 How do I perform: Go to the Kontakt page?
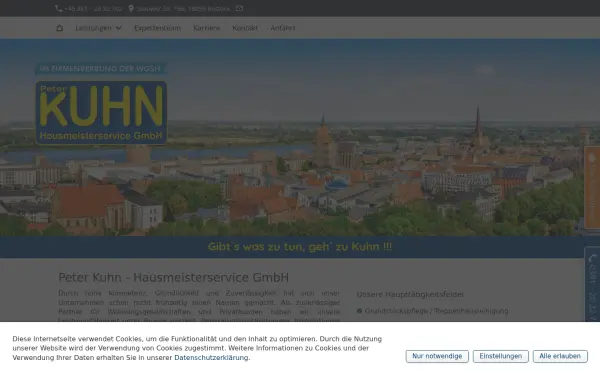[x=245, y=28]
